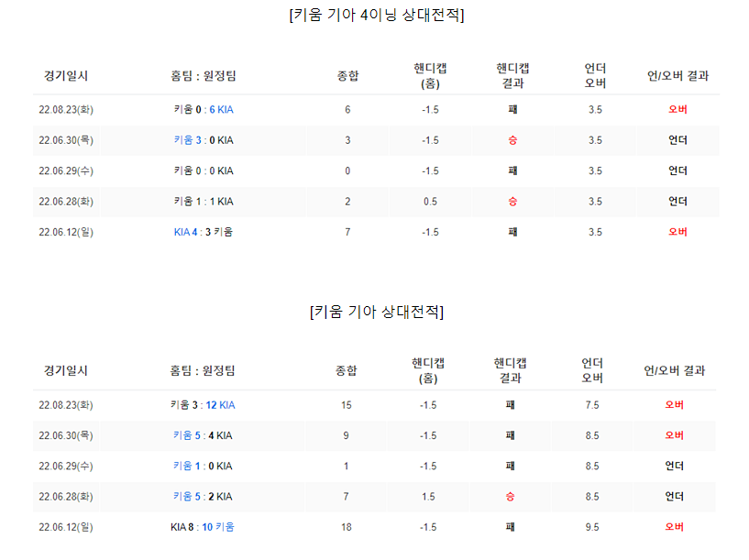Click the total '15' in the lower table
This screenshot has height=560, width=749.
click(x=346, y=405)
